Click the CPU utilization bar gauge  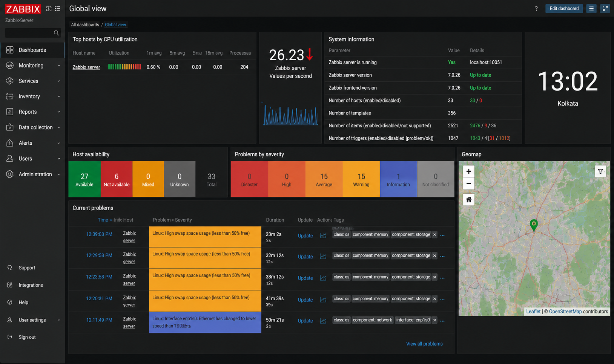(124, 67)
